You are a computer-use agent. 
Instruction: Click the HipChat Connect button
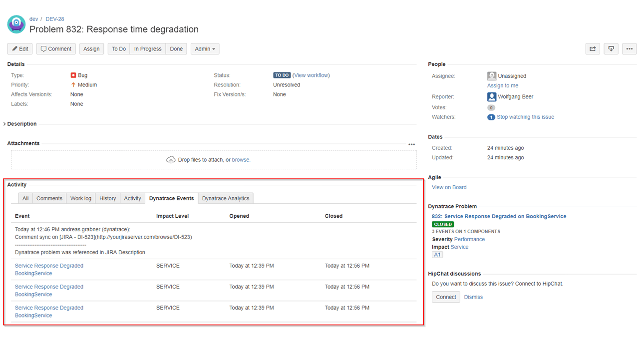tap(446, 297)
